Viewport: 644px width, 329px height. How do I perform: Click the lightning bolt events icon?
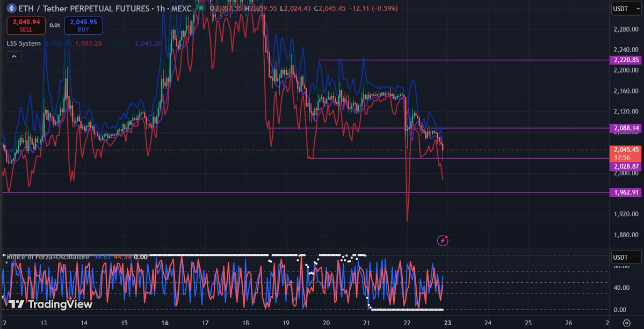pyautogui.click(x=443, y=240)
